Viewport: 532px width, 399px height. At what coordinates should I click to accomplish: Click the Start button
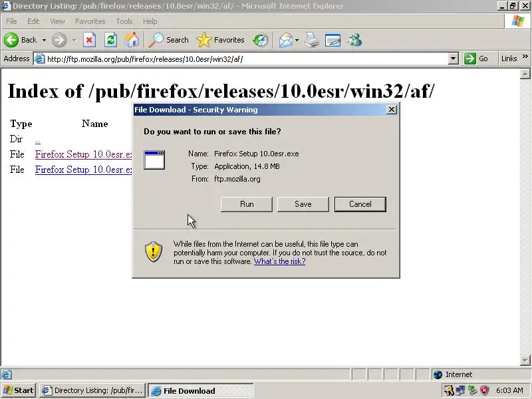19,390
